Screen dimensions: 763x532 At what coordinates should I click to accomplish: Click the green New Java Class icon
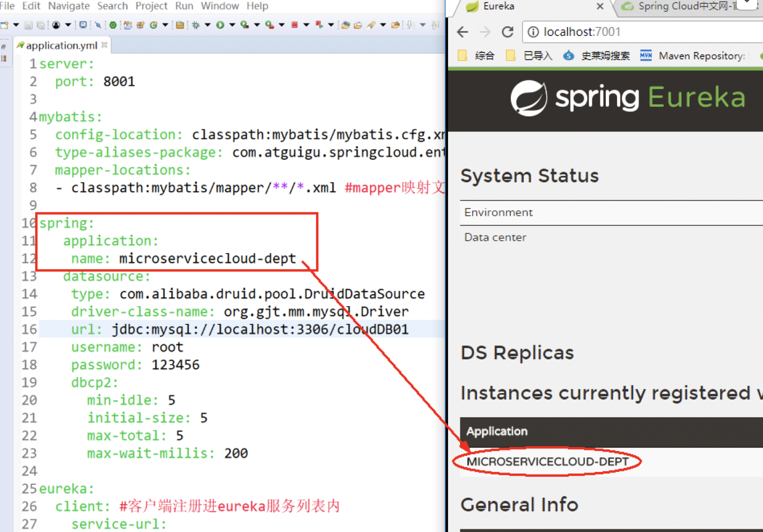[153, 25]
